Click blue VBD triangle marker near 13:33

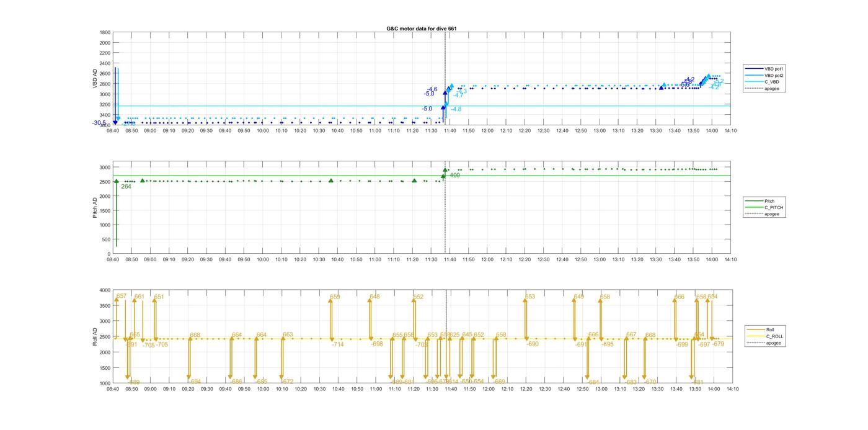coord(662,87)
